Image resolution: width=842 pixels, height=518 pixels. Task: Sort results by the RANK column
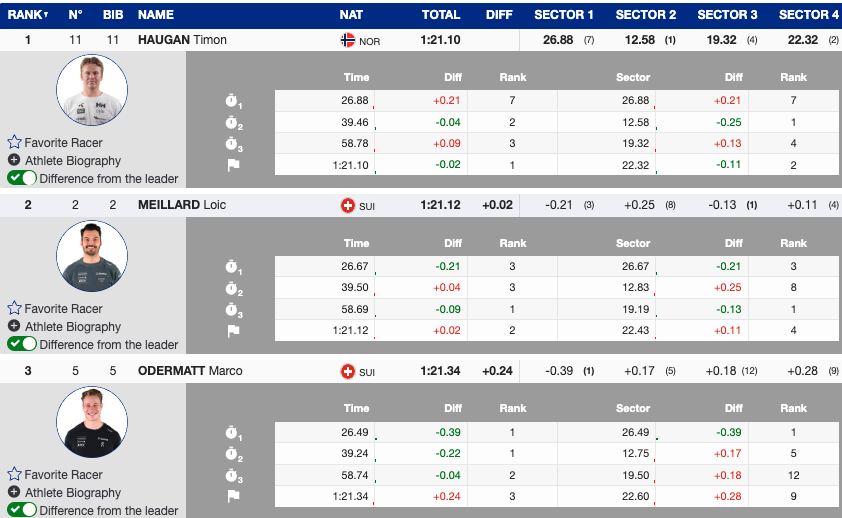(x=28, y=15)
